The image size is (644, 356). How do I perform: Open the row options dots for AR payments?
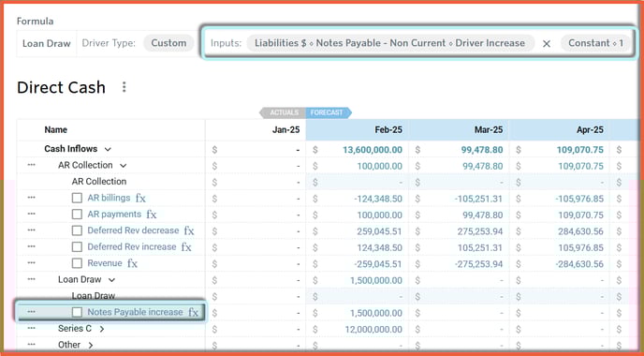(x=31, y=215)
